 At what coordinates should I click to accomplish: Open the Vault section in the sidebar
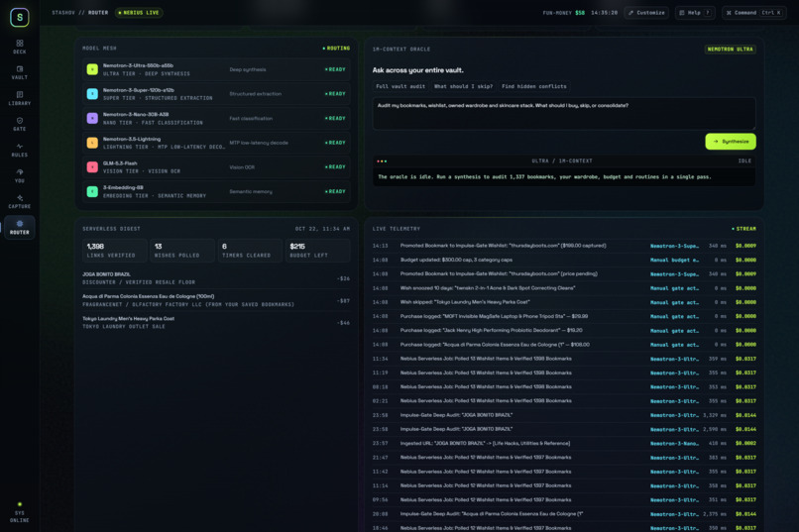[x=20, y=72]
